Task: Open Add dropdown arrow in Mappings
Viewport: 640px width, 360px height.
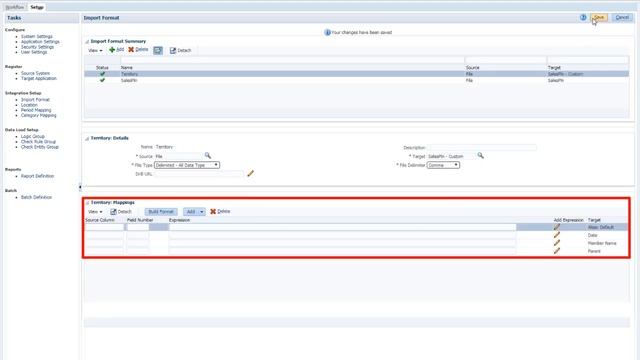Action: click(202, 211)
